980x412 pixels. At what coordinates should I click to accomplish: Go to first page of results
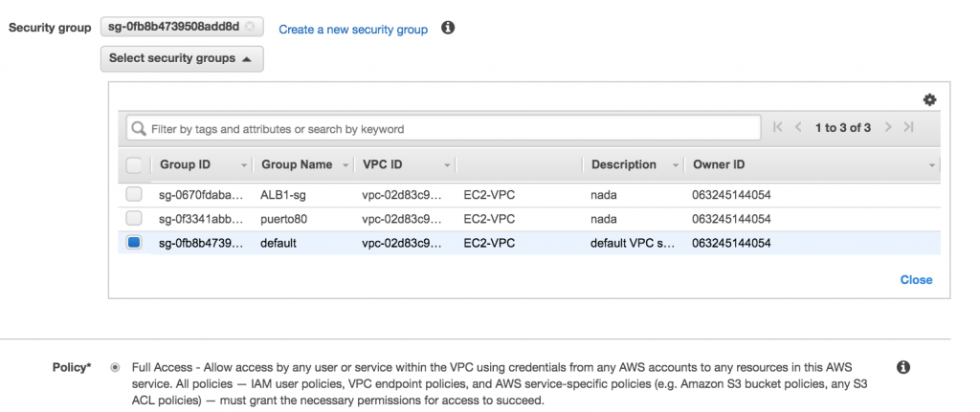[777, 127]
